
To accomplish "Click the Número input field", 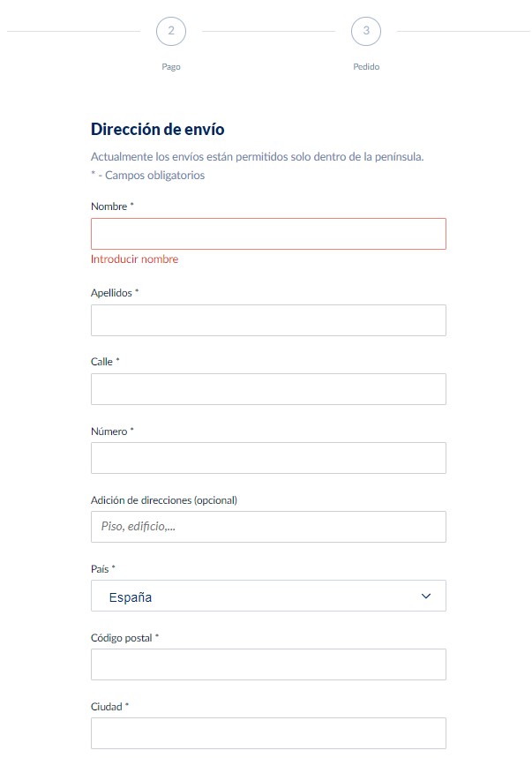I will tap(268, 458).
